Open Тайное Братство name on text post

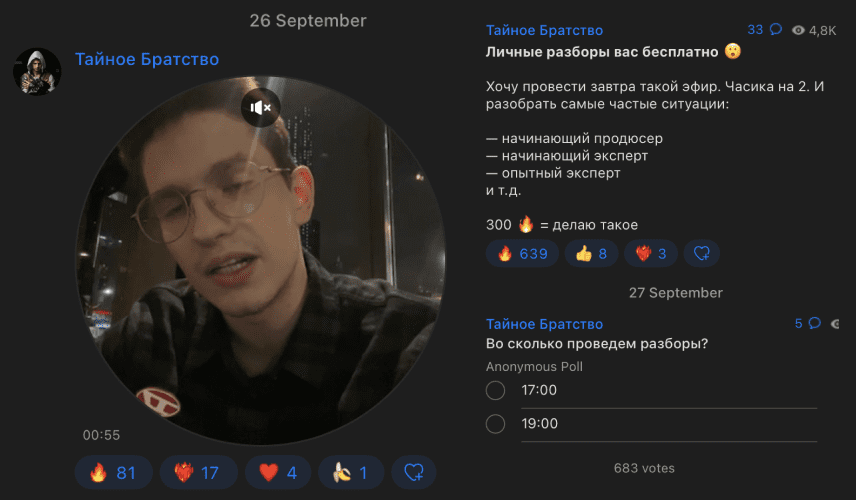pyautogui.click(x=544, y=30)
